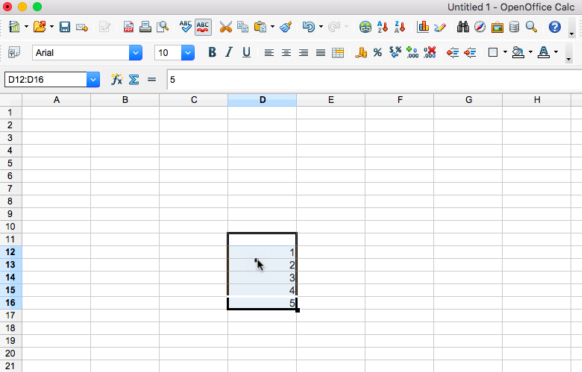
Task: Toggle AutoSpellcheck
Action: point(203,27)
